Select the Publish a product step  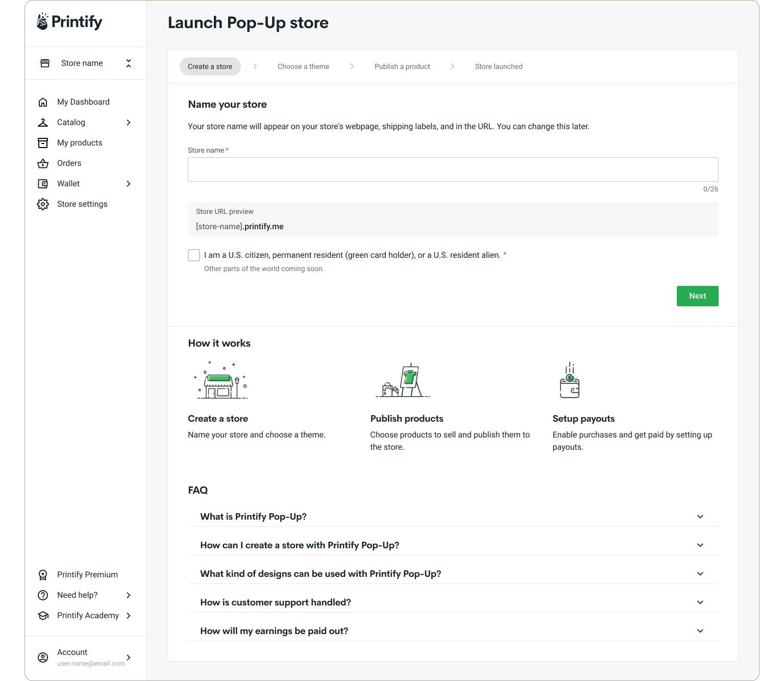402,66
